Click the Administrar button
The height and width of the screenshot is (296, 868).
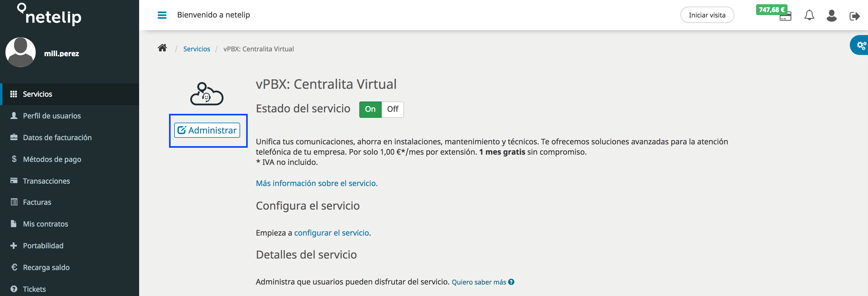coord(207,130)
